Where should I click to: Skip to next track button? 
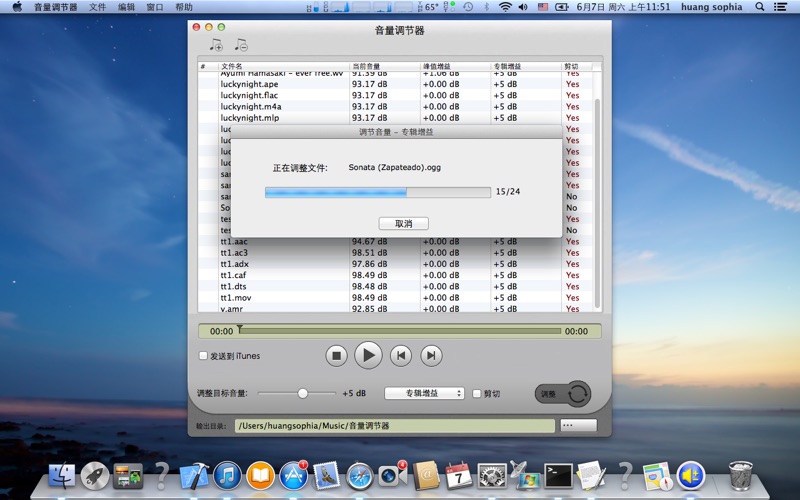(431, 355)
